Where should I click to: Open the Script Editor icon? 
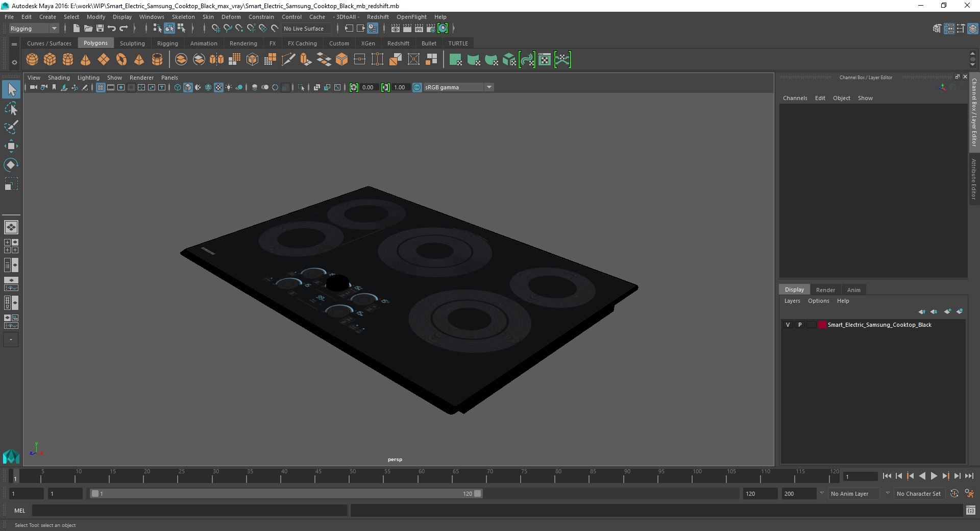(970, 510)
